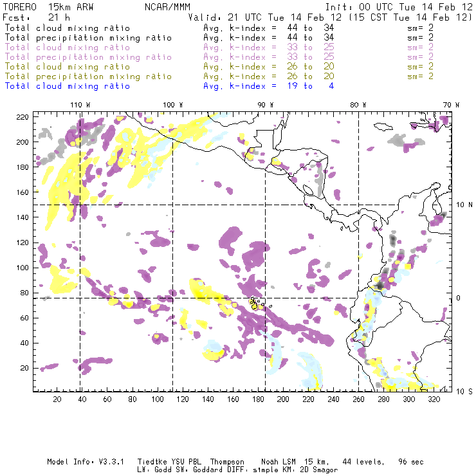Click the "Init: 00 UTC Tue 14 Feb 12" text
476x476 pixels.
(x=399, y=7)
